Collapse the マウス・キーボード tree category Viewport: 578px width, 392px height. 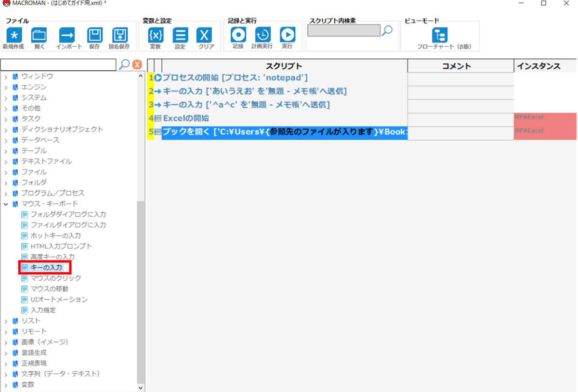coord(6,204)
